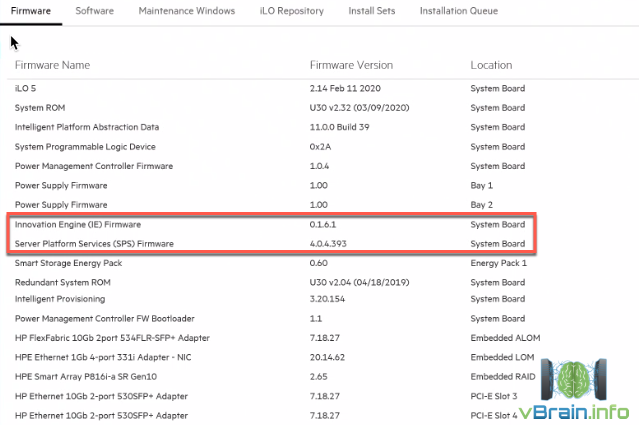
Task: Click Server Platform Services (SPS) Firmware entry
Action: point(94,244)
